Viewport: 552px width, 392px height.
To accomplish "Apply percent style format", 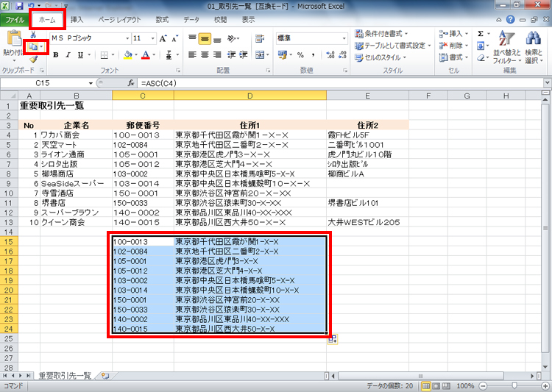I will [300, 55].
